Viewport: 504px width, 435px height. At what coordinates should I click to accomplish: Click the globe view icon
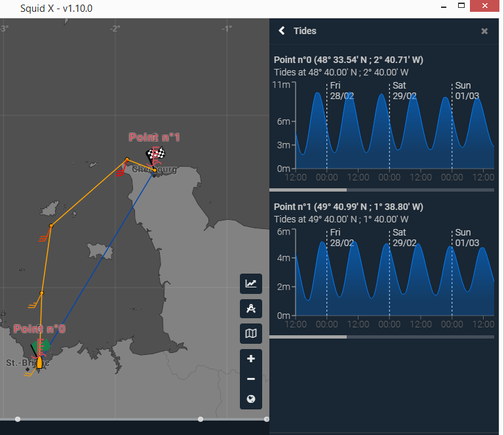coord(251,399)
